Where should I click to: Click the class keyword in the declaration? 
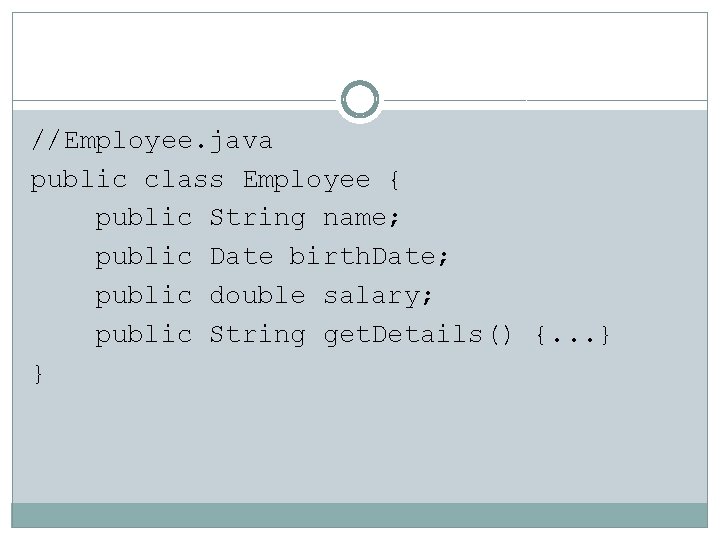point(184,180)
